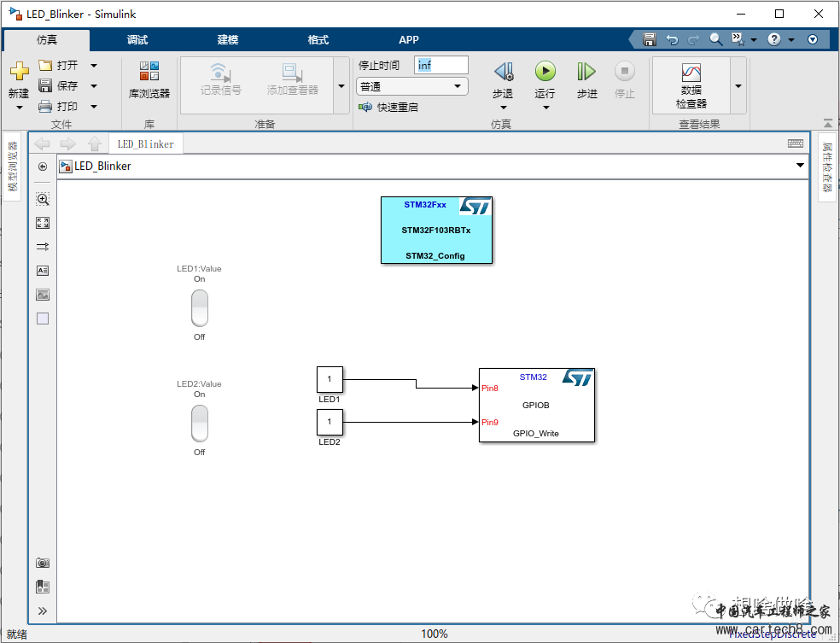Switch to the 仿真 ribbon tab

[47, 39]
